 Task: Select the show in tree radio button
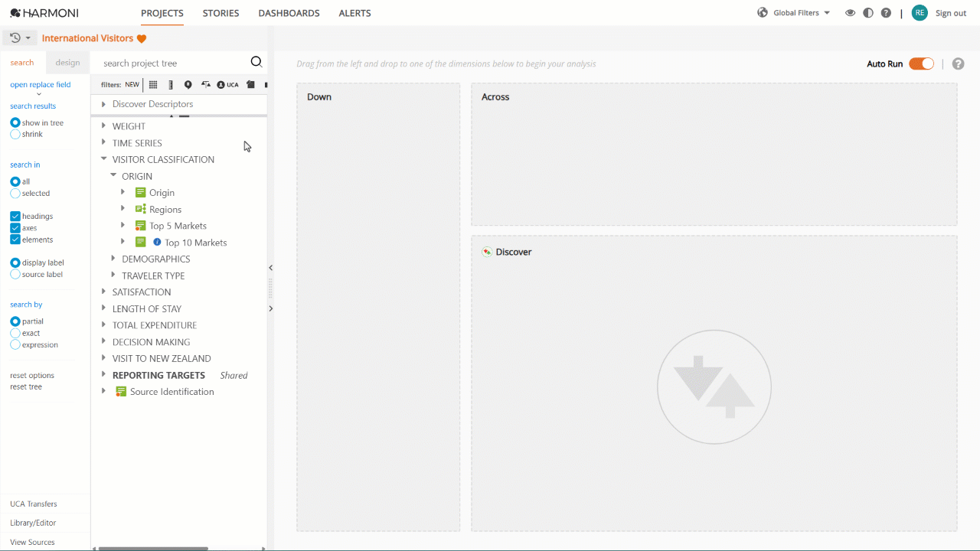15,122
